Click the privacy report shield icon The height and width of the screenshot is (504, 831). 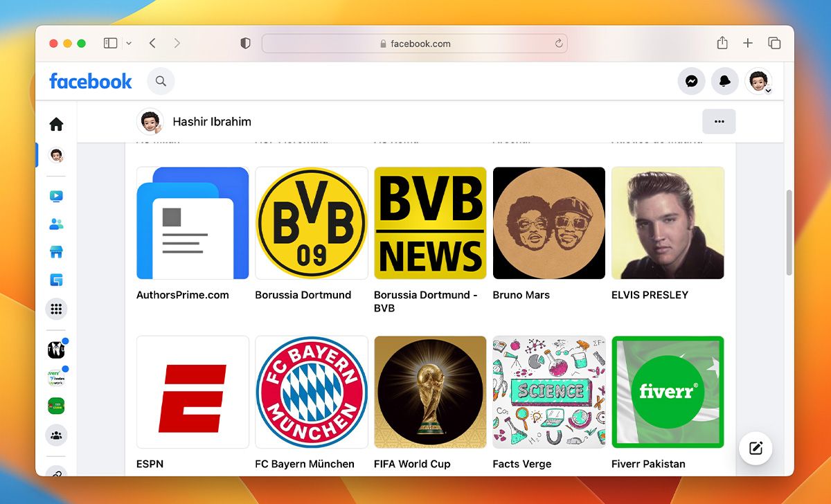click(245, 43)
